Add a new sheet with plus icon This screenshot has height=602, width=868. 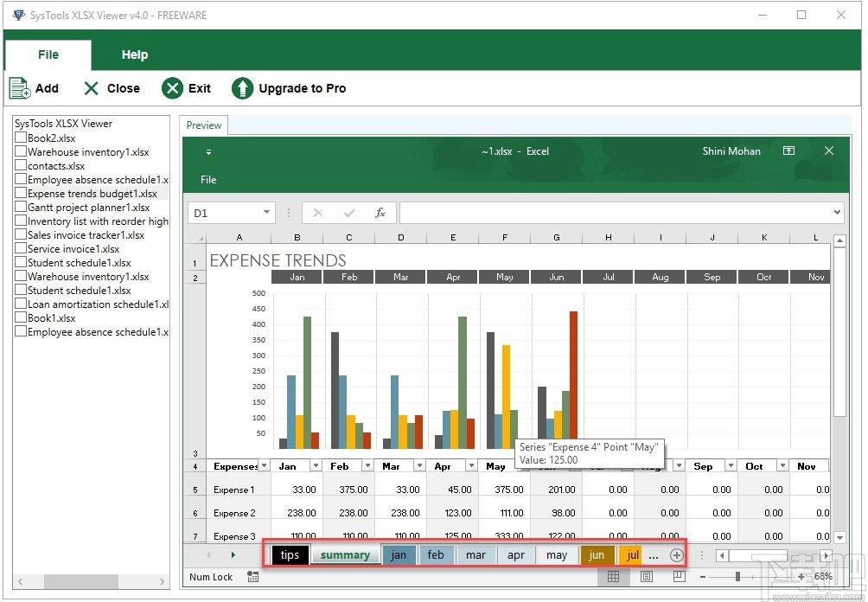coord(677,555)
